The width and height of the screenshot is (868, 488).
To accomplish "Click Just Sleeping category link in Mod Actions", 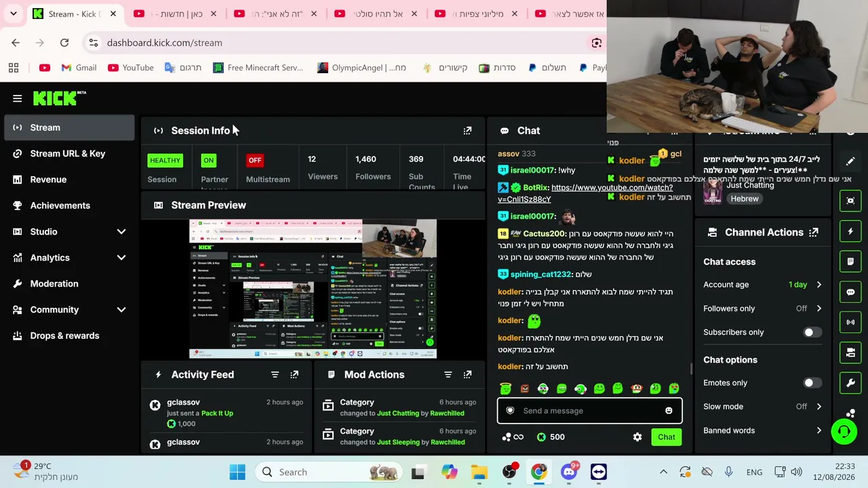I will click(398, 442).
